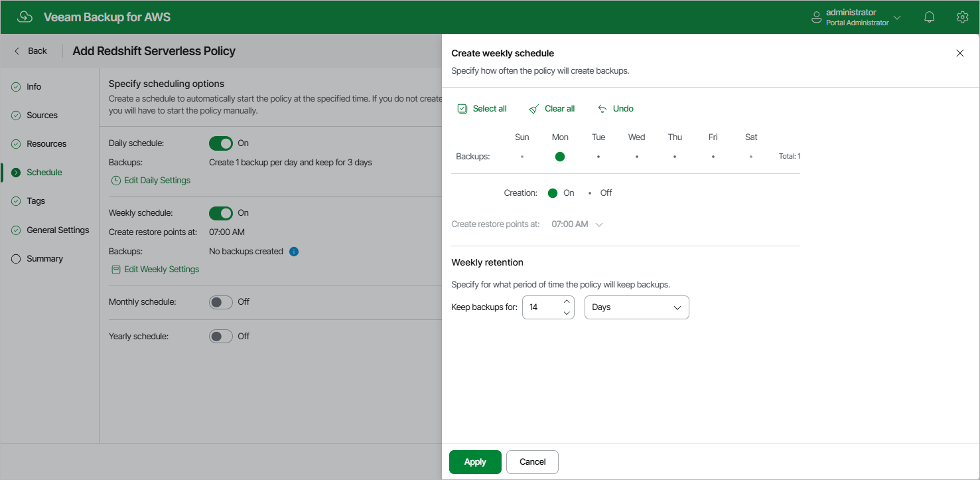Click the Select all checkbox icon
980x480 pixels.
point(462,109)
